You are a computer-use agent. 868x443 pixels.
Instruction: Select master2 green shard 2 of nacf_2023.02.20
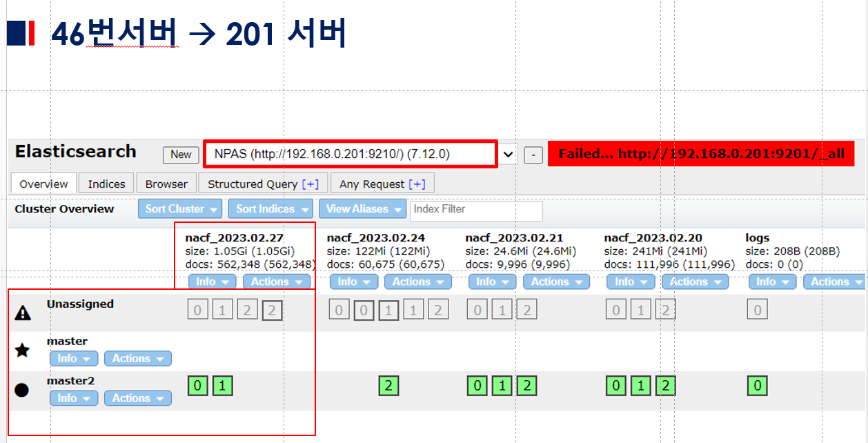pyautogui.click(x=666, y=385)
